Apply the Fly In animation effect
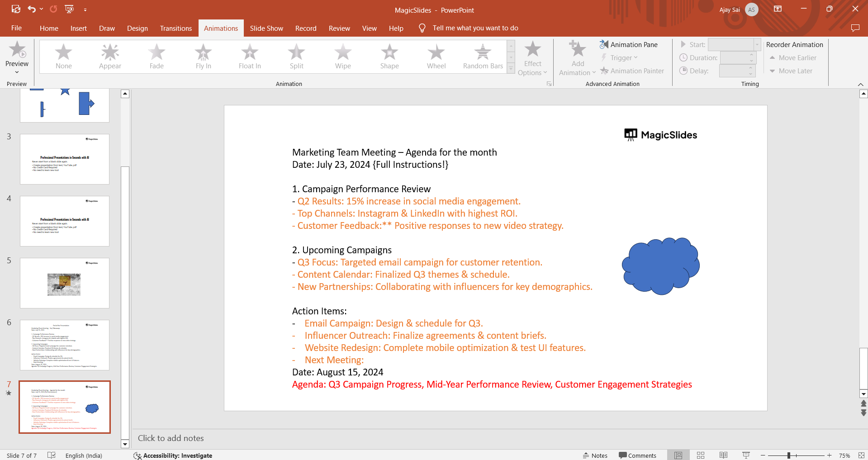868x460 pixels. tap(203, 57)
